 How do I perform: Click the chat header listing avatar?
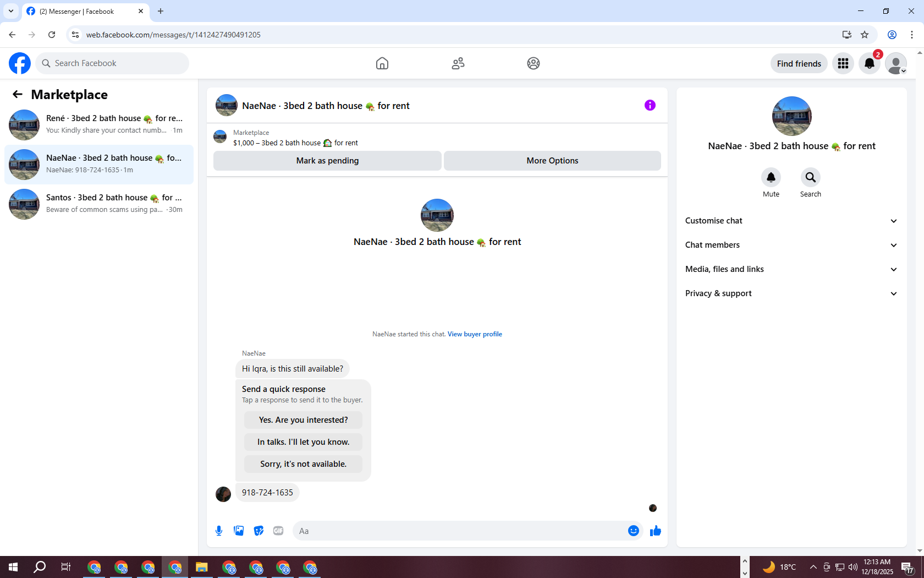click(227, 105)
